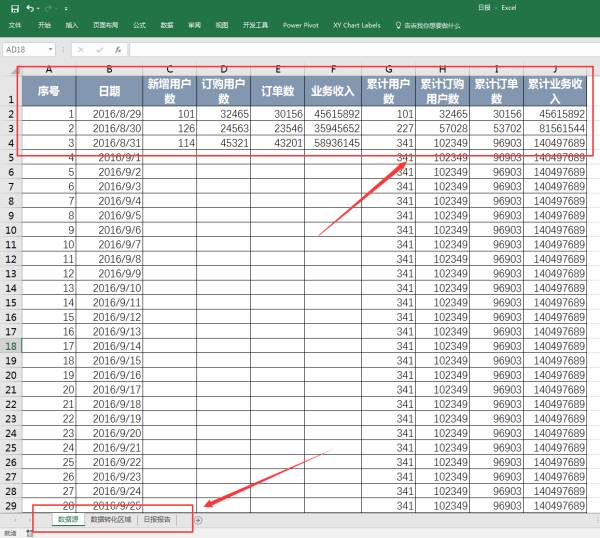Click the 序号 header cell

click(49, 91)
